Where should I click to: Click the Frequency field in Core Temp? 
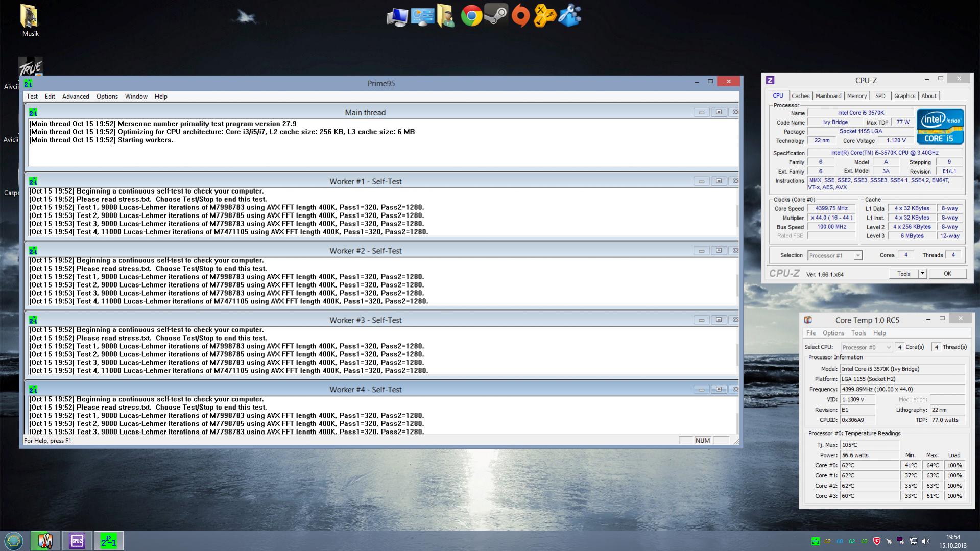pyautogui.click(x=902, y=389)
